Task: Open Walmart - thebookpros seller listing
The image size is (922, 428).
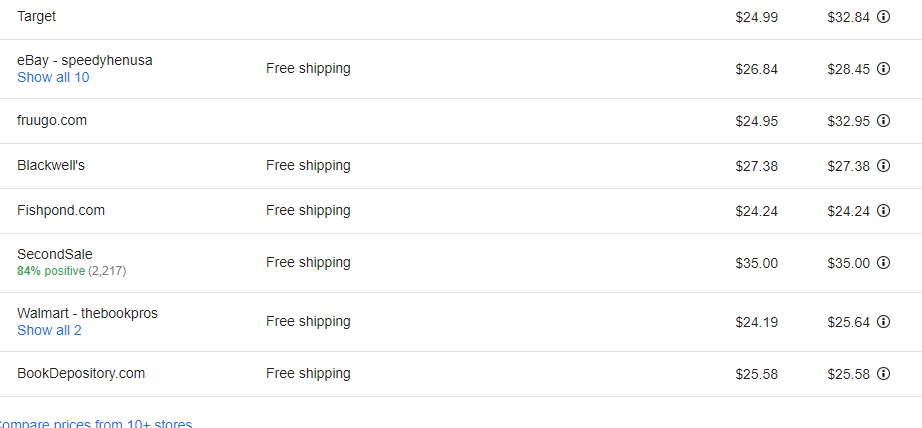Action: click(87, 313)
